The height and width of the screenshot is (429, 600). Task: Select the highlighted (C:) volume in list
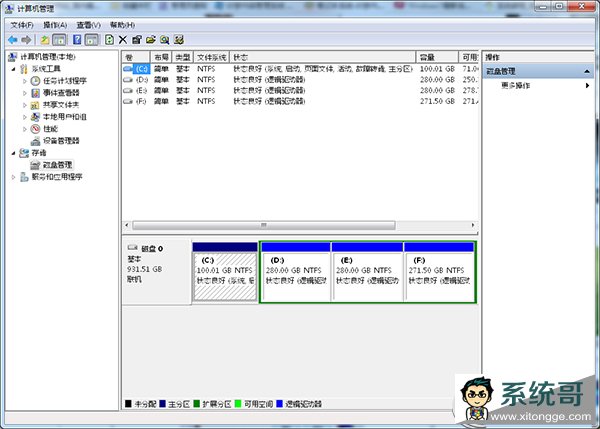pyautogui.click(x=142, y=69)
